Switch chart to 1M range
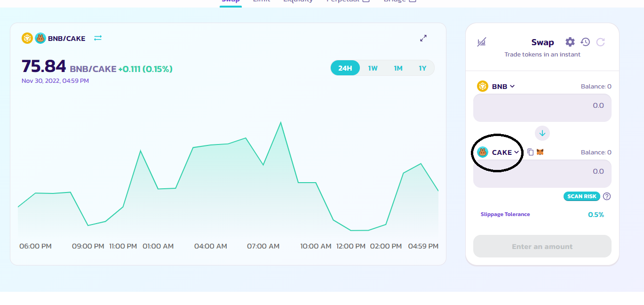Image resolution: width=644 pixels, height=305 pixels. [x=398, y=68]
